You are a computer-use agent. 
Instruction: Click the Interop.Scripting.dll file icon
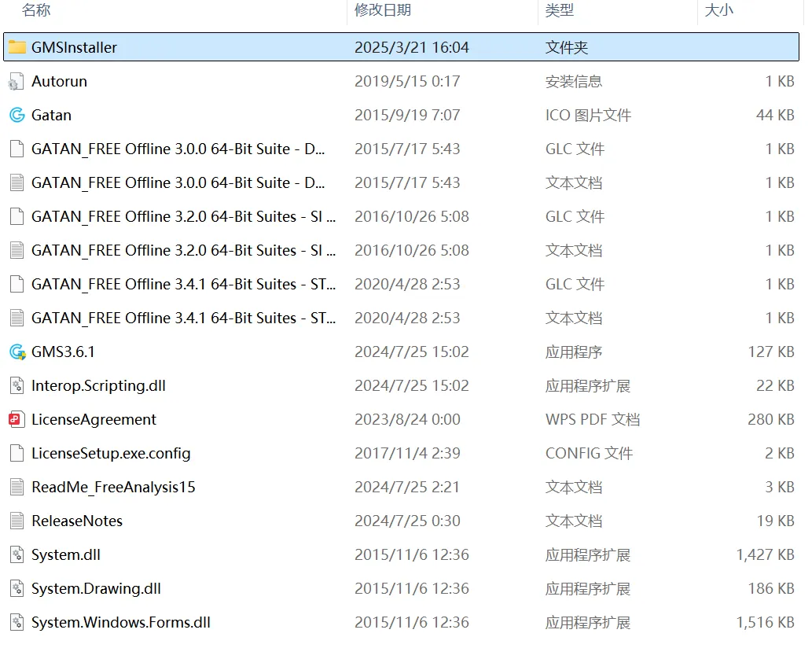click(17, 385)
